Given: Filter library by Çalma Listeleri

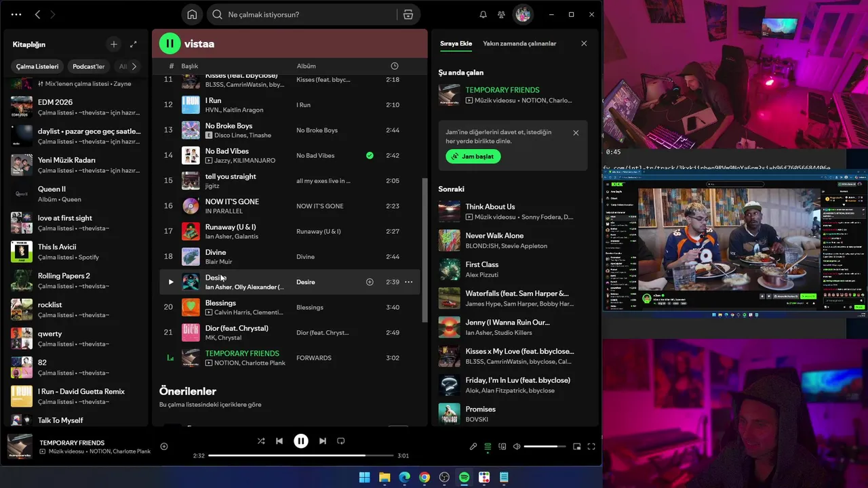Looking at the screenshot, I should click(x=37, y=66).
